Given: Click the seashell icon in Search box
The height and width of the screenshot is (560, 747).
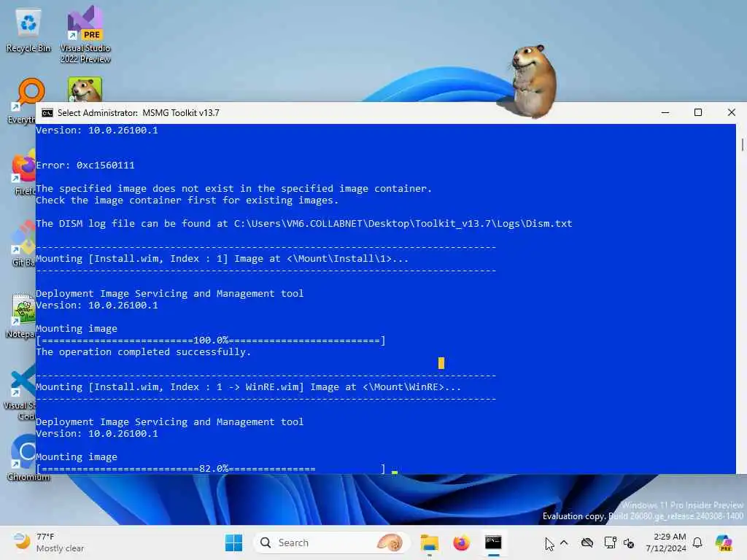Looking at the screenshot, I should point(390,542).
